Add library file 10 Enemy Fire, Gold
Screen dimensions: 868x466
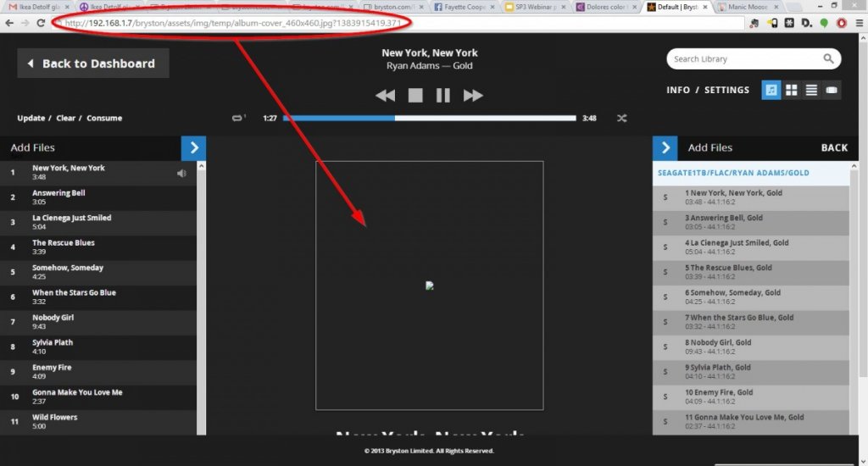[751, 397]
